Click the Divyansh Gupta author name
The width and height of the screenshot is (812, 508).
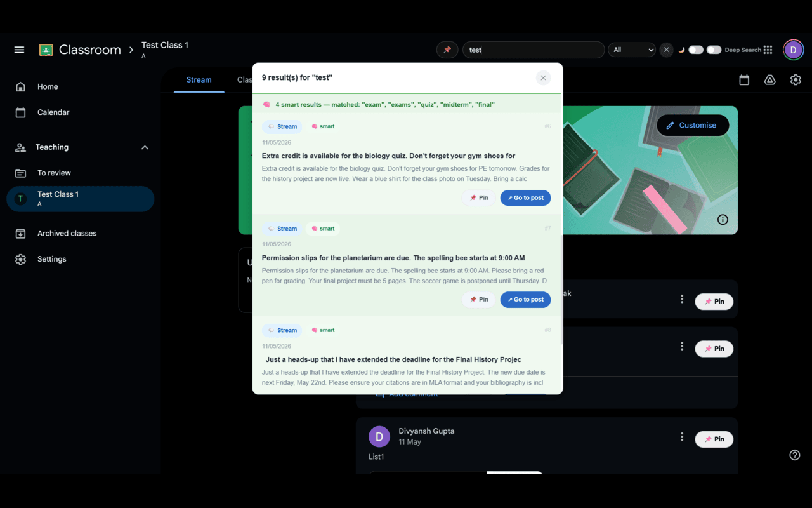point(426,431)
